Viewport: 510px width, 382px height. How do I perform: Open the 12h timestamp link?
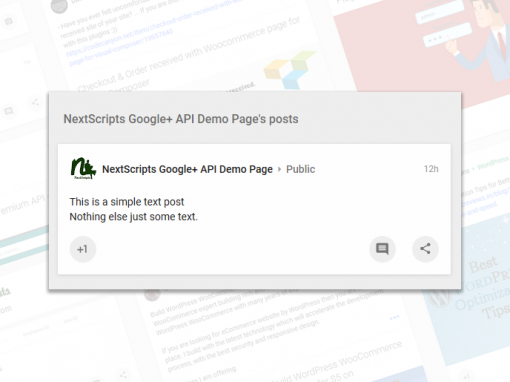point(431,169)
